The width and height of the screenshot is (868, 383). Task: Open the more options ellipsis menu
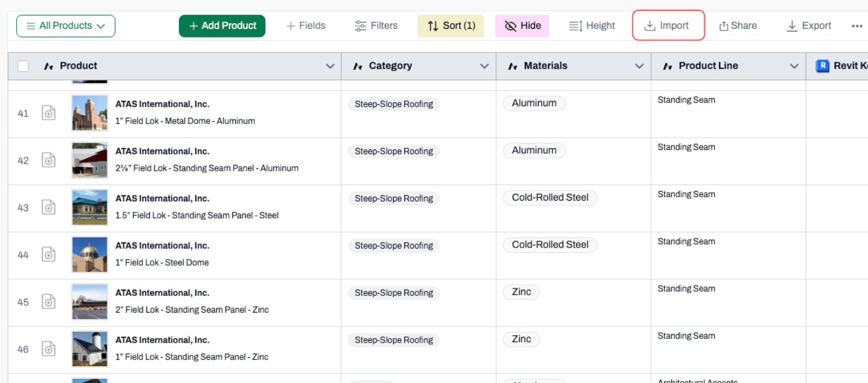coord(856,26)
